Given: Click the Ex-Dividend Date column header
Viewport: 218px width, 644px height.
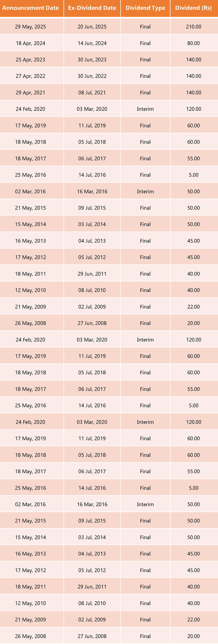Looking at the screenshot, I should tap(92, 8).
